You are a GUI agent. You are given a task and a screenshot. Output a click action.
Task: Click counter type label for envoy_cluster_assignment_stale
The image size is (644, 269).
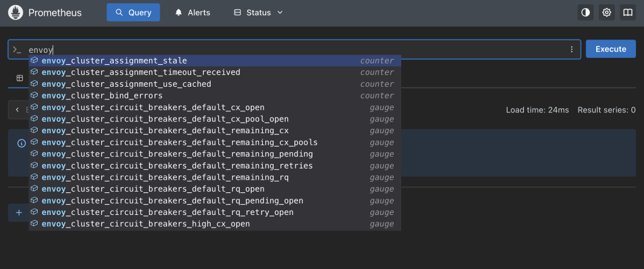[377, 61]
